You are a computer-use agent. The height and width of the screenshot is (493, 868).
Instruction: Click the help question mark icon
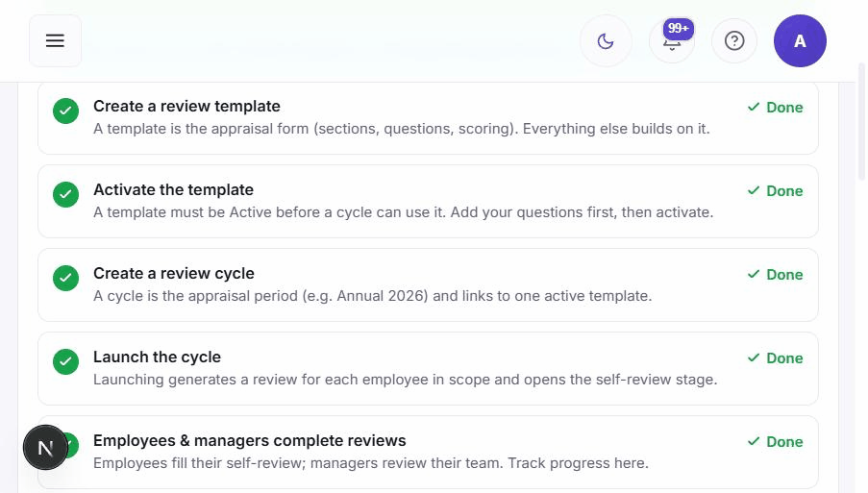pos(734,41)
